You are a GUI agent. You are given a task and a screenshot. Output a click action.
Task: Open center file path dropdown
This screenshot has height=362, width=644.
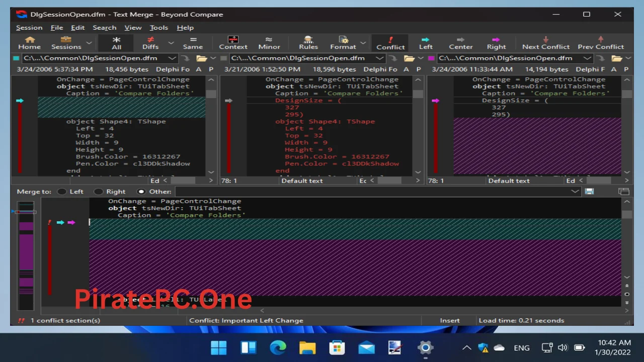[380, 58]
